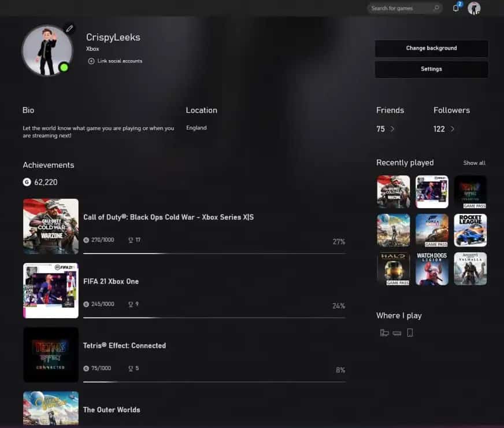Select the mobile icon under Where I play
This screenshot has width=504, height=428.
tap(410, 333)
